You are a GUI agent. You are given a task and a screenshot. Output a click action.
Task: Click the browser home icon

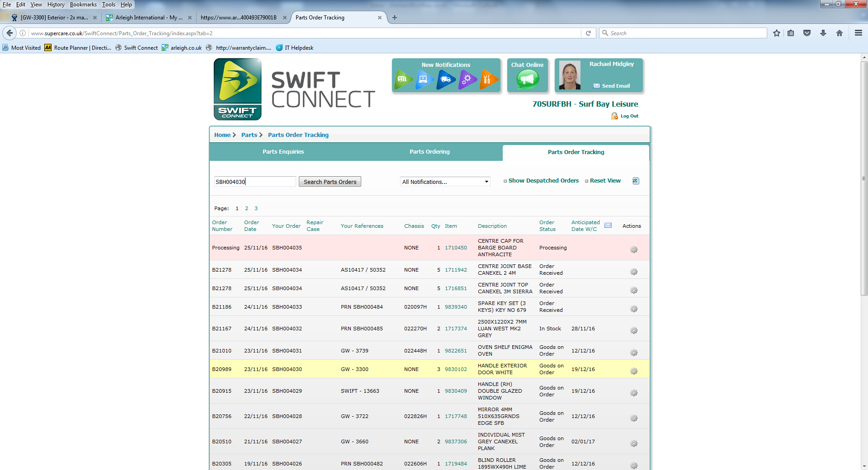(840, 33)
